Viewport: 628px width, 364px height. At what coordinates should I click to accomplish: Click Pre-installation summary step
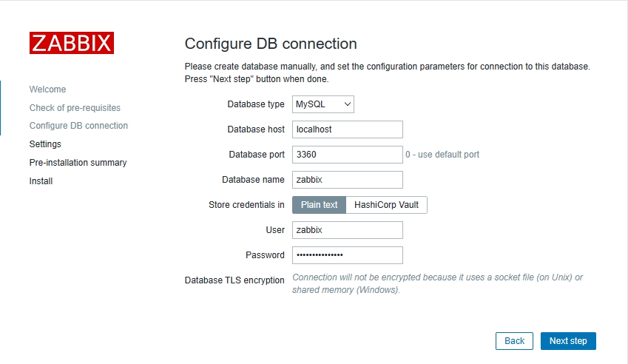coord(78,163)
